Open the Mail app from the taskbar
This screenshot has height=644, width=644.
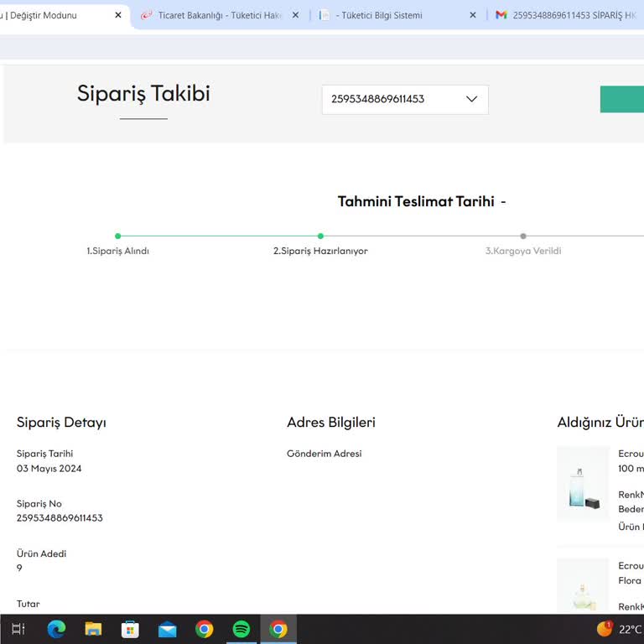(x=167, y=629)
